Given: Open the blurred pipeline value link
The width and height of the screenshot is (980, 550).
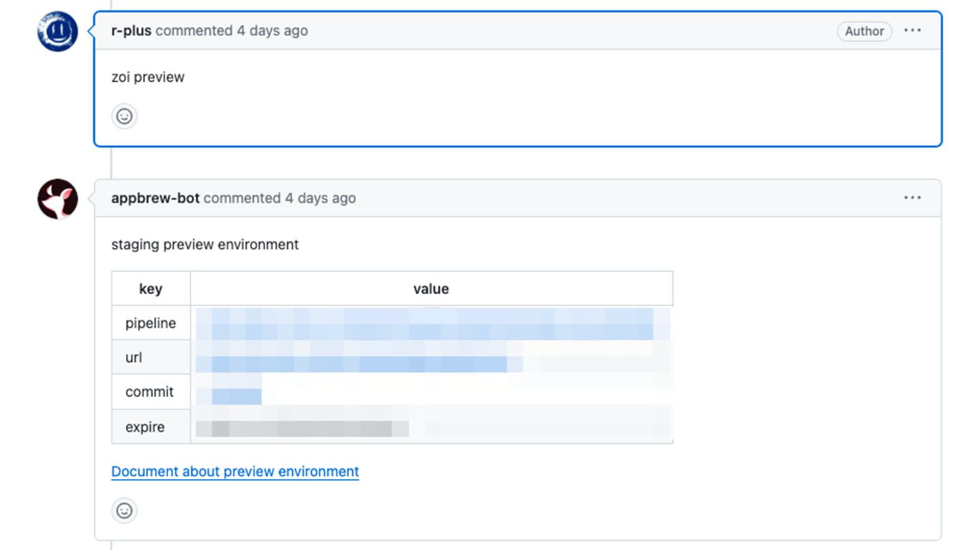Looking at the screenshot, I should [x=425, y=323].
